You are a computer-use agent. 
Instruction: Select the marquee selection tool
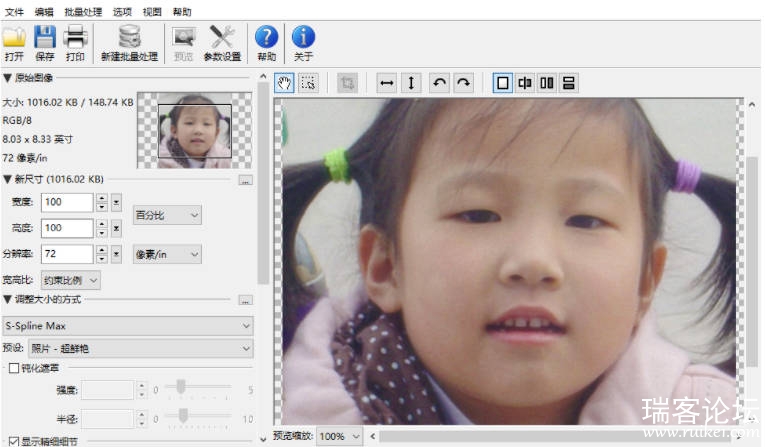tap(308, 83)
